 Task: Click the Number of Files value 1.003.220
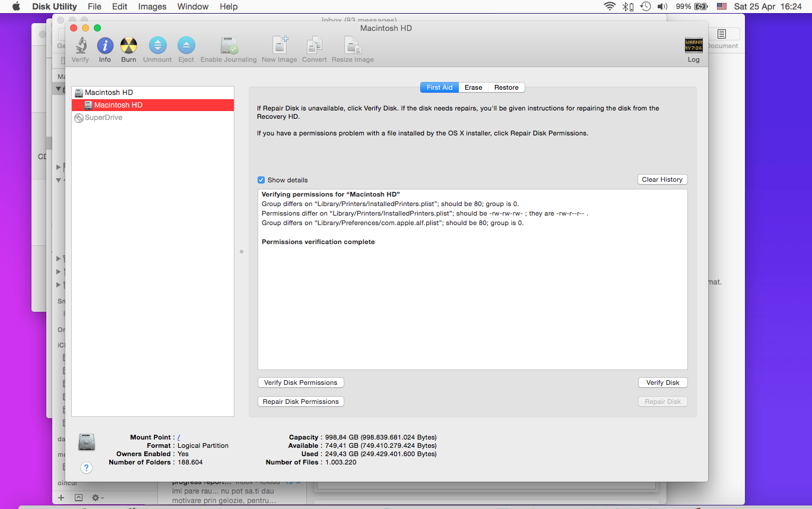(x=341, y=462)
